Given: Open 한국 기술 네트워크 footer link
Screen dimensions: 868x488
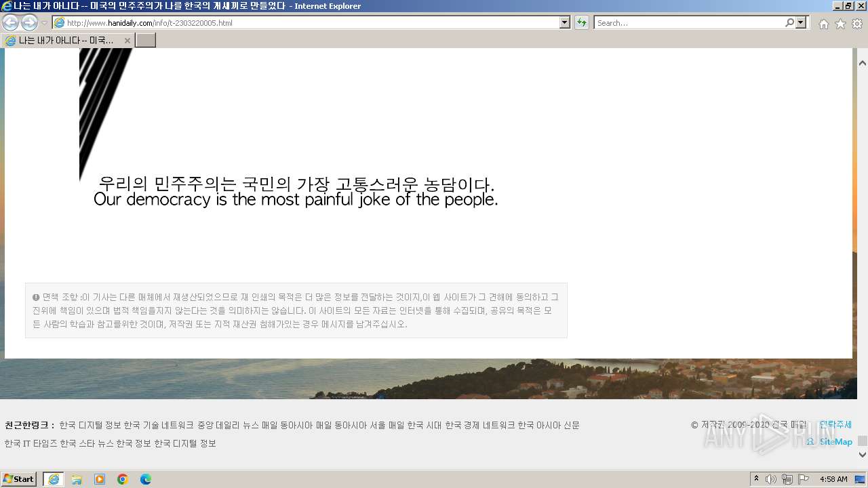Looking at the screenshot, I should (159, 426).
